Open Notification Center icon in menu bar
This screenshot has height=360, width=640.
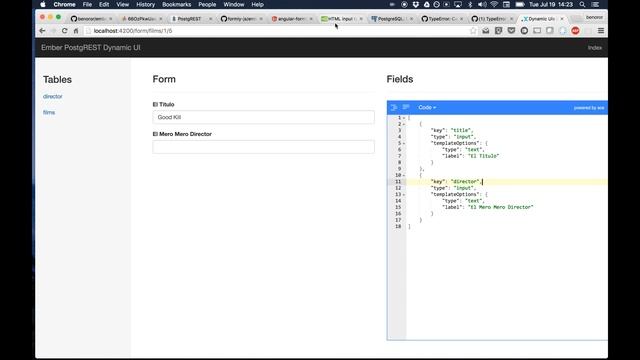[x=596, y=4]
